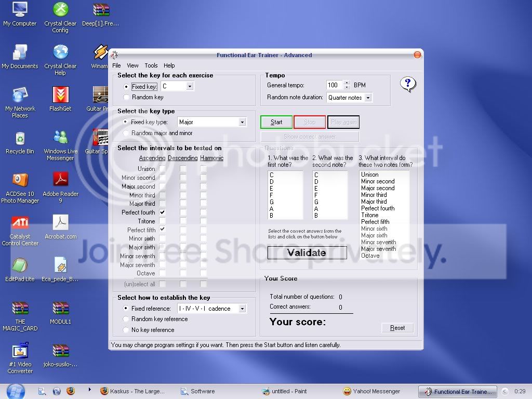Click the Ear Trainer title bar app icon
This screenshot has width=532, height=399.
115,55
